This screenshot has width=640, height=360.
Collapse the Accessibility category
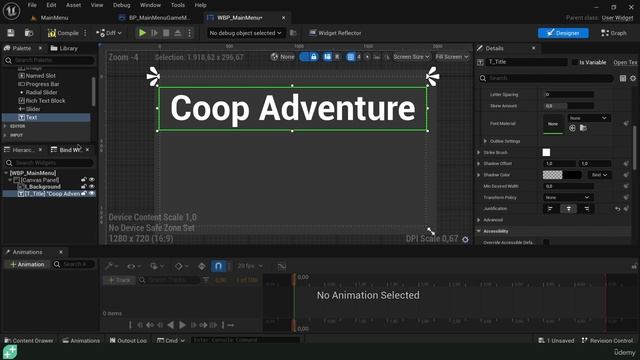click(x=479, y=231)
